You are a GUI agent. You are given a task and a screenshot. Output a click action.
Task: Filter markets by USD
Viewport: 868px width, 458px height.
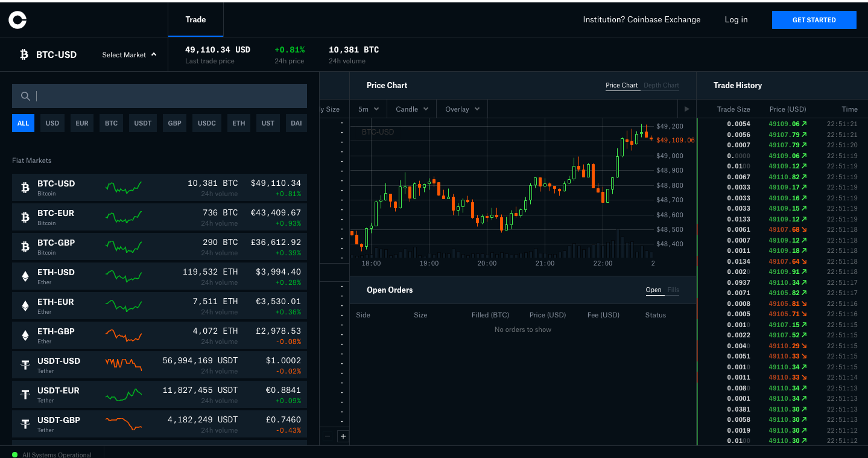(x=52, y=123)
